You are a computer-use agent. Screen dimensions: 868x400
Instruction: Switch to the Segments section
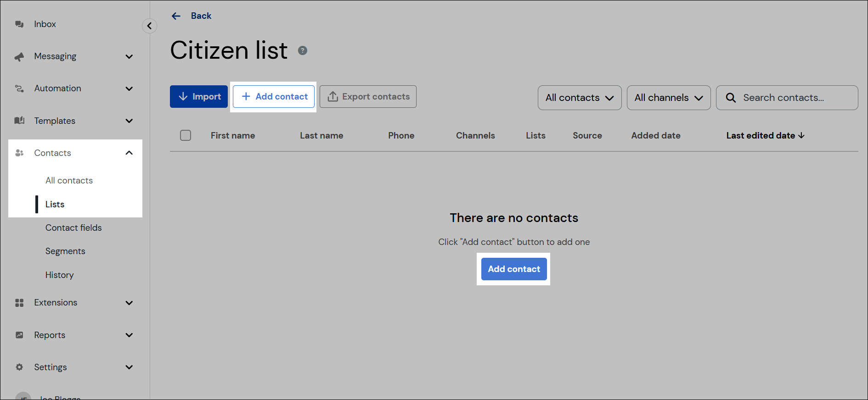(65, 251)
